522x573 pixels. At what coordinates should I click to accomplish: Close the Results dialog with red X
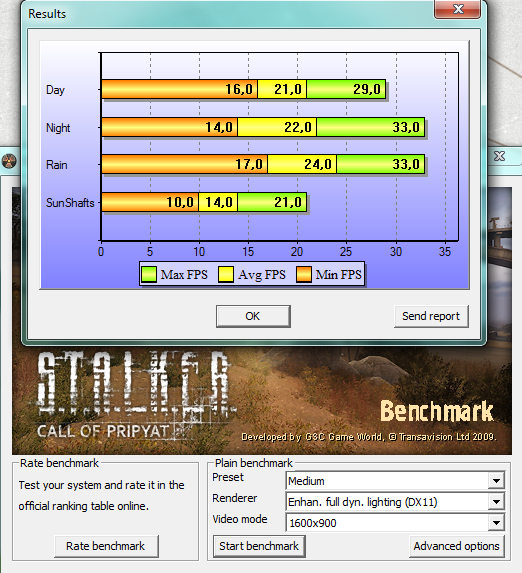tap(457, 9)
